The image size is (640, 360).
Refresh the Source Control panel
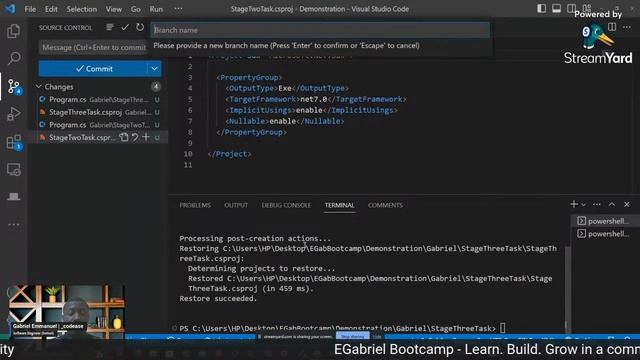point(140,27)
